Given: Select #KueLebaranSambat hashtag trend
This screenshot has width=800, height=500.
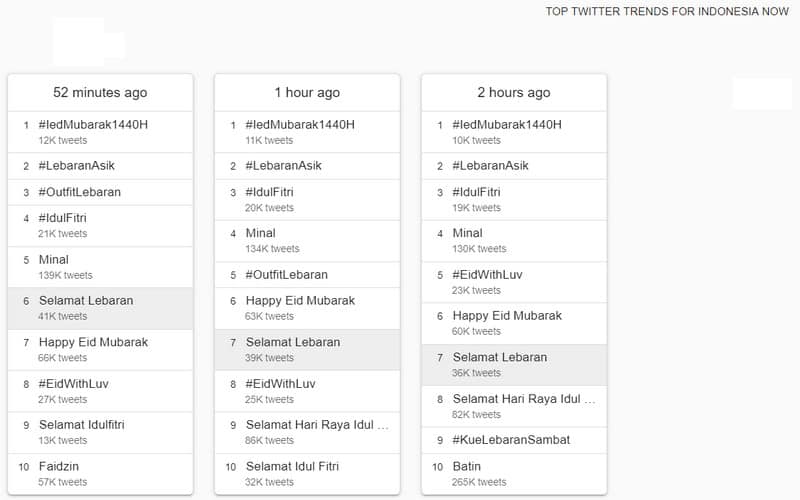Looking at the screenshot, I should 511,440.
